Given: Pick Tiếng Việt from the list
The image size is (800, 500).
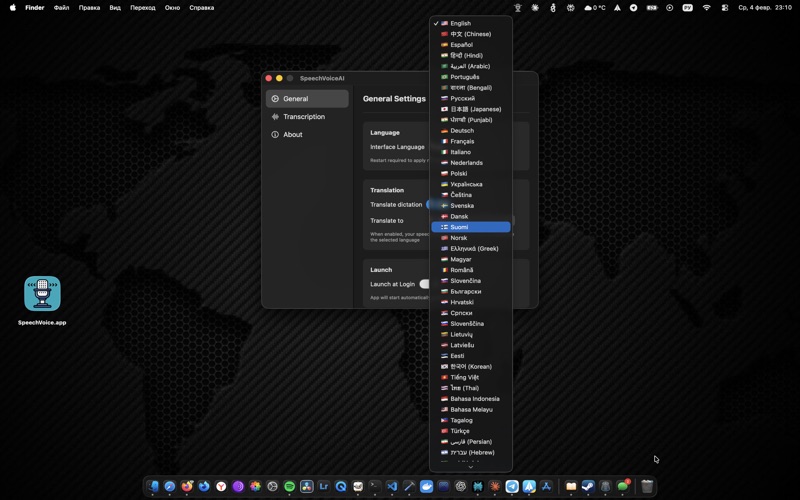Looking at the screenshot, I should point(471,377).
